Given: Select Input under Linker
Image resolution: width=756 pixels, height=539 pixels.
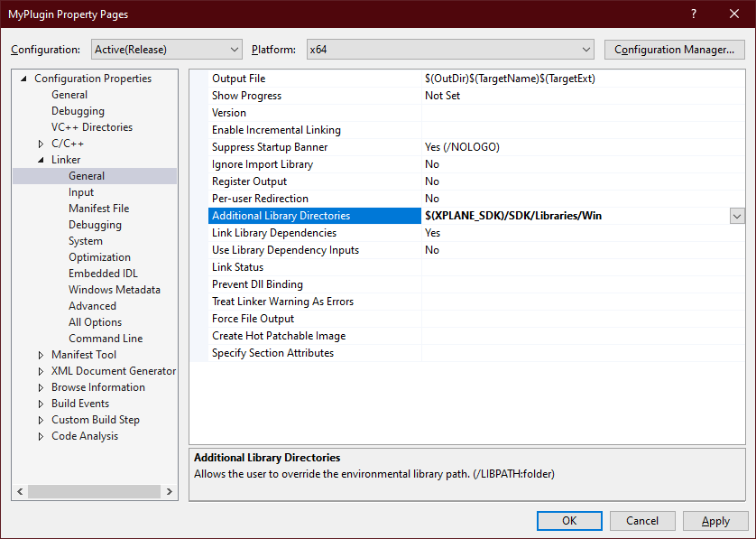Looking at the screenshot, I should pyautogui.click(x=81, y=192).
